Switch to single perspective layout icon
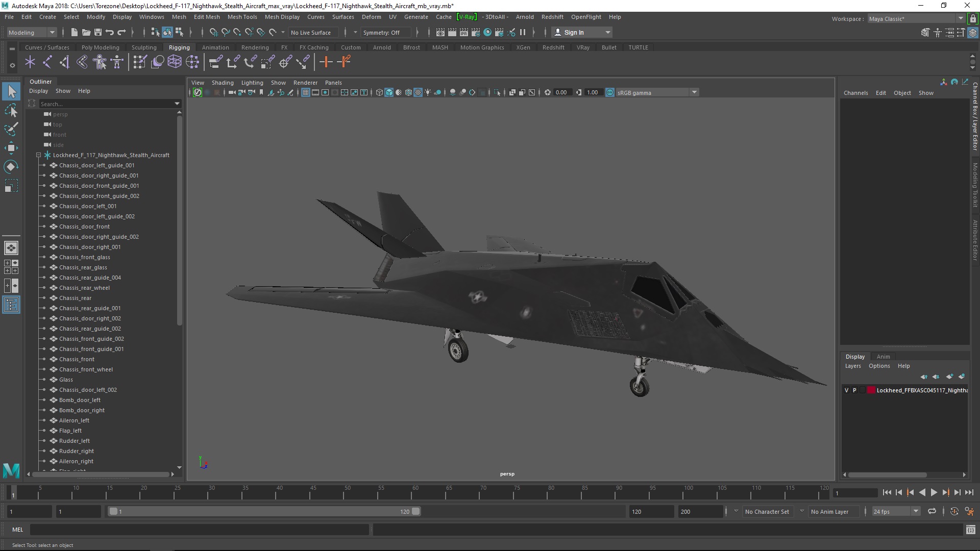The width and height of the screenshot is (980, 551). pyautogui.click(x=11, y=248)
